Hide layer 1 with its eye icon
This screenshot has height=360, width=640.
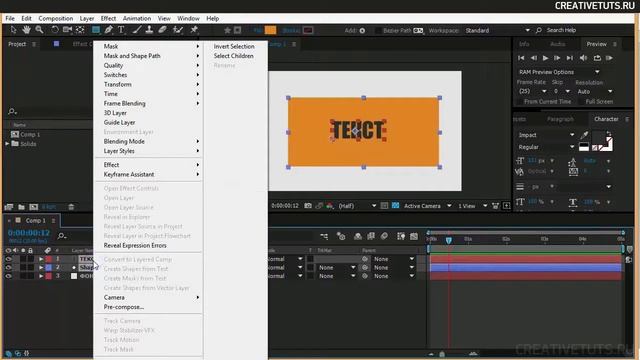coord(8,259)
